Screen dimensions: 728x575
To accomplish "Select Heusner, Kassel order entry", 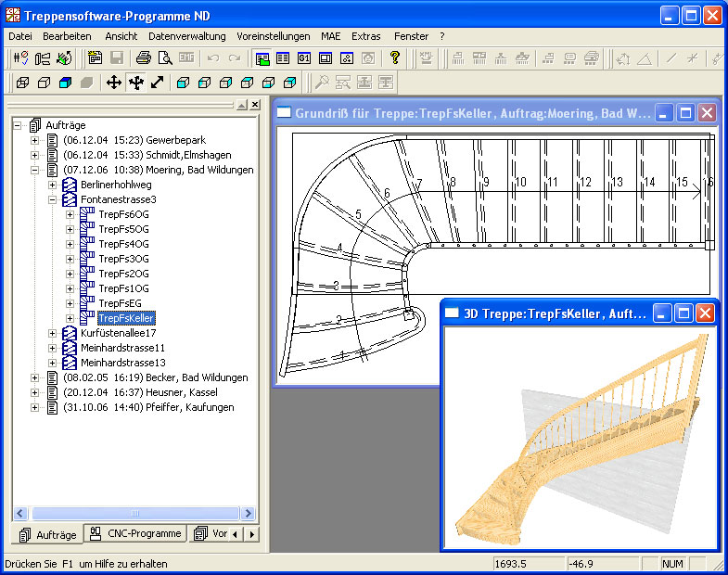I will tap(140, 392).
